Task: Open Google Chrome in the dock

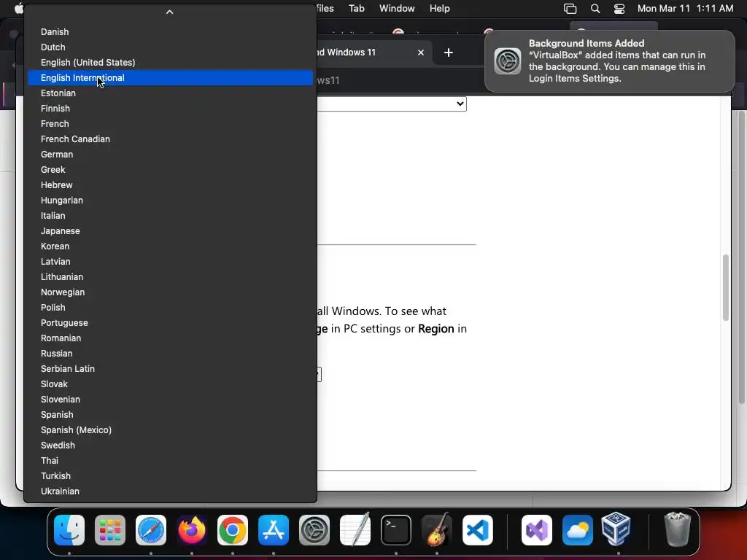Action: click(233, 530)
